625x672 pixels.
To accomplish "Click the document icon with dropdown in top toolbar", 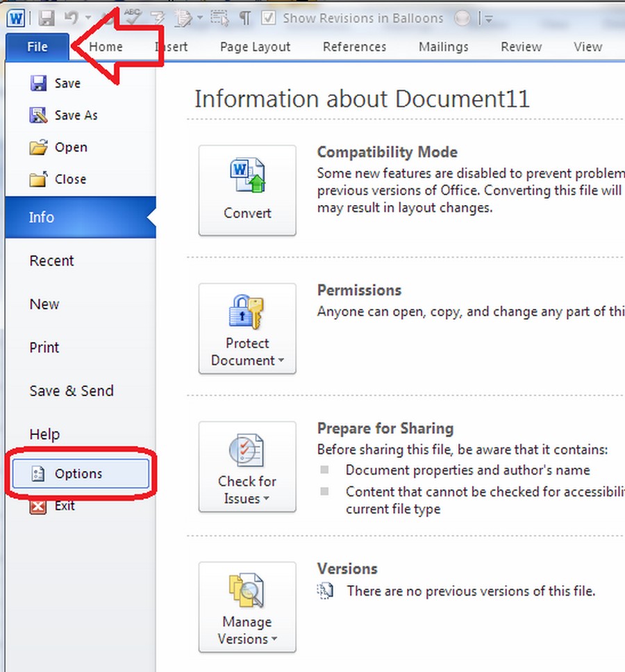I will pos(184,19).
